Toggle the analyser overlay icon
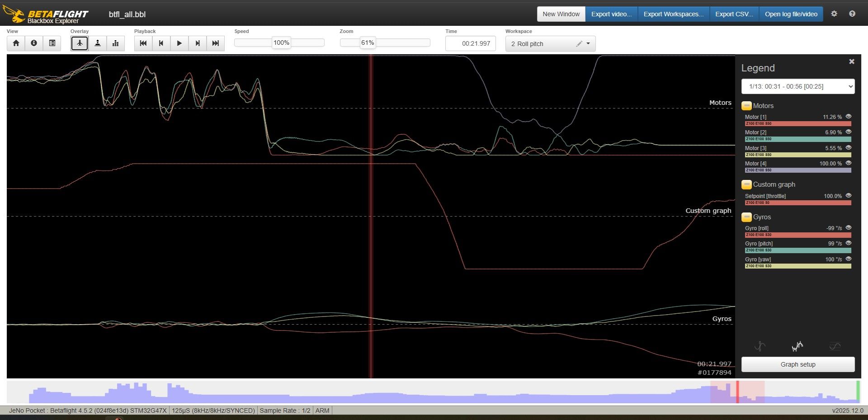Screen dimensions: 868x420 coord(116,43)
